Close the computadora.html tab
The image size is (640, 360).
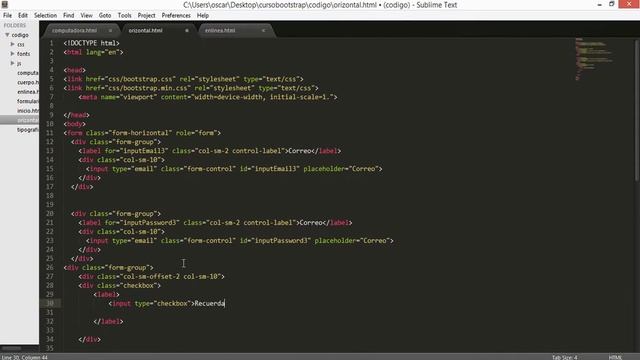coord(110,31)
